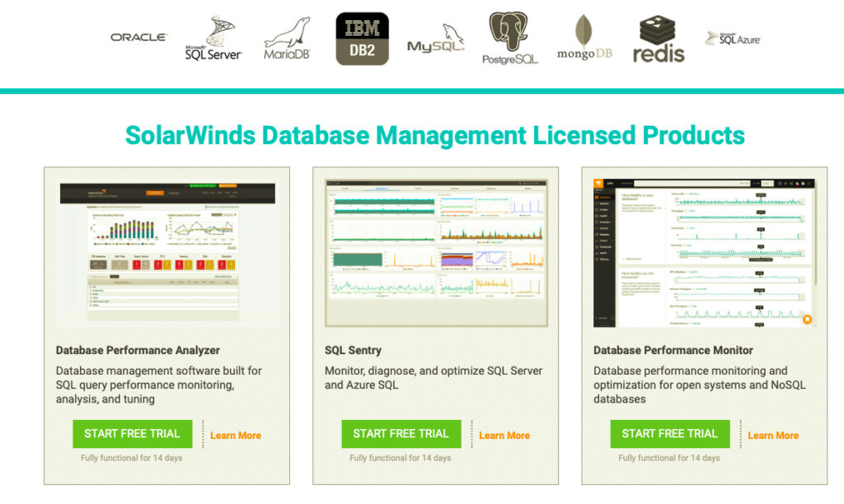This screenshot has width=844, height=504.
Task: Select the PostgreSQL elephant logo
Action: coord(509,36)
